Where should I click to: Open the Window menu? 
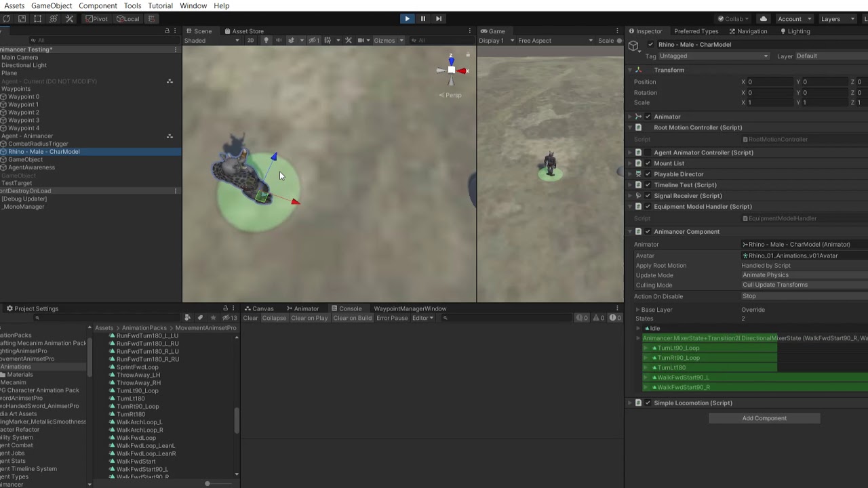click(193, 5)
